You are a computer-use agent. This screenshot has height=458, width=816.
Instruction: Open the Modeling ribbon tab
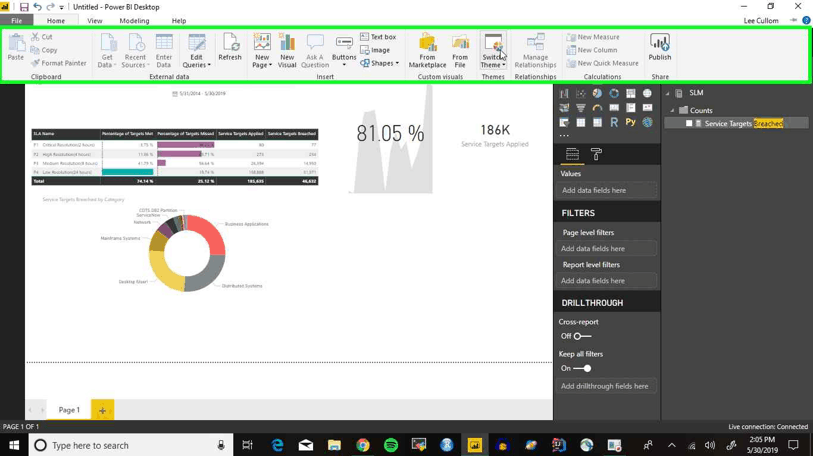coord(134,21)
